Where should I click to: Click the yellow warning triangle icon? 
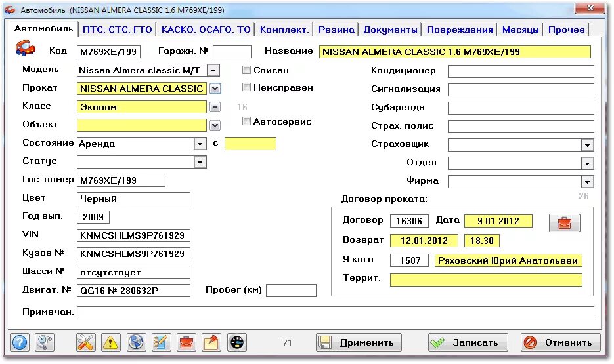tap(111, 342)
